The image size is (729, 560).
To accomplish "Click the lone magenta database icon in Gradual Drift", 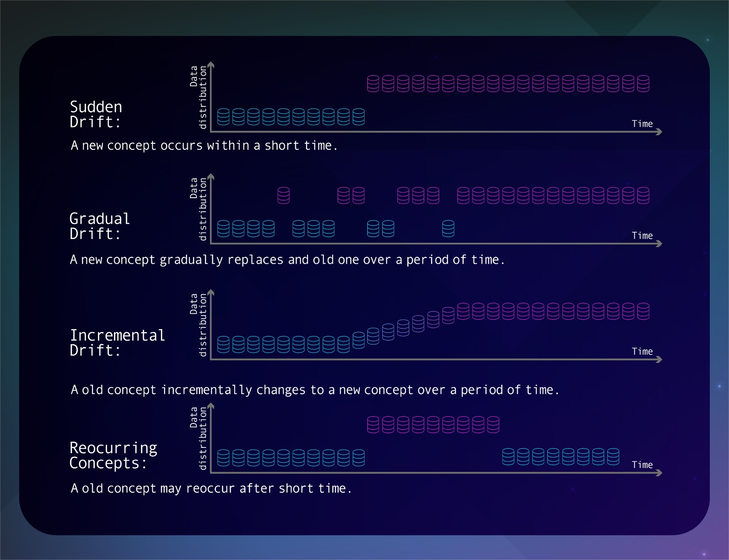I will (283, 195).
